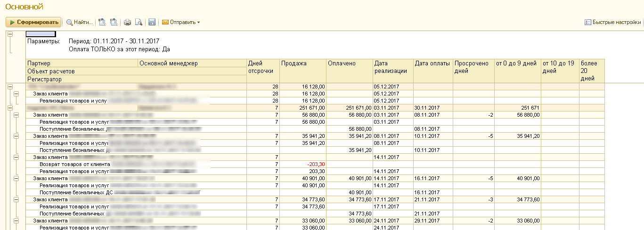Image resolution: width=644 pixels, height=230 pixels.
Task: Click the envelope icon for Отправить
Action: click(165, 22)
